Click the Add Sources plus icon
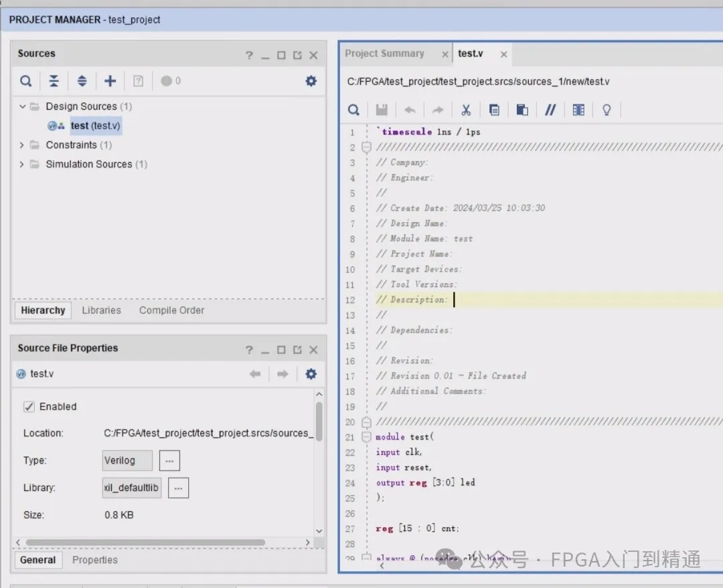The image size is (723, 588). click(x=110, y=81)
